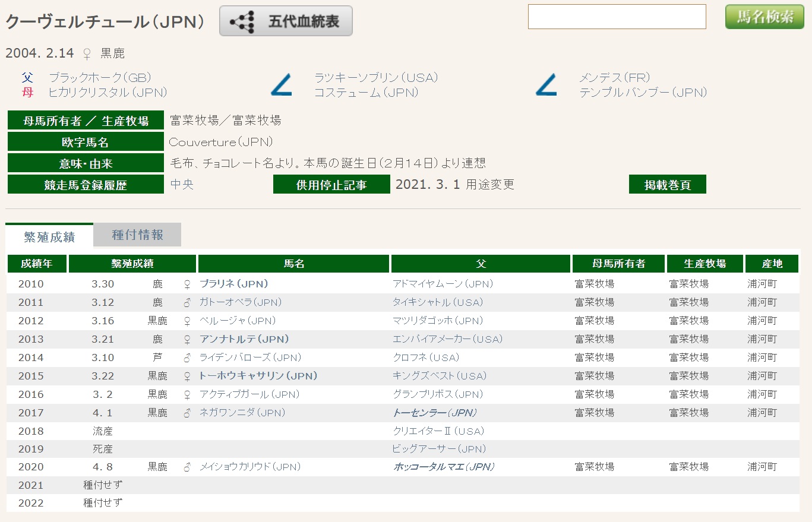Open offspring アンナトルテ(JPN) link
The height and width of the screenshot is (522, 812).
pos(244,339)
